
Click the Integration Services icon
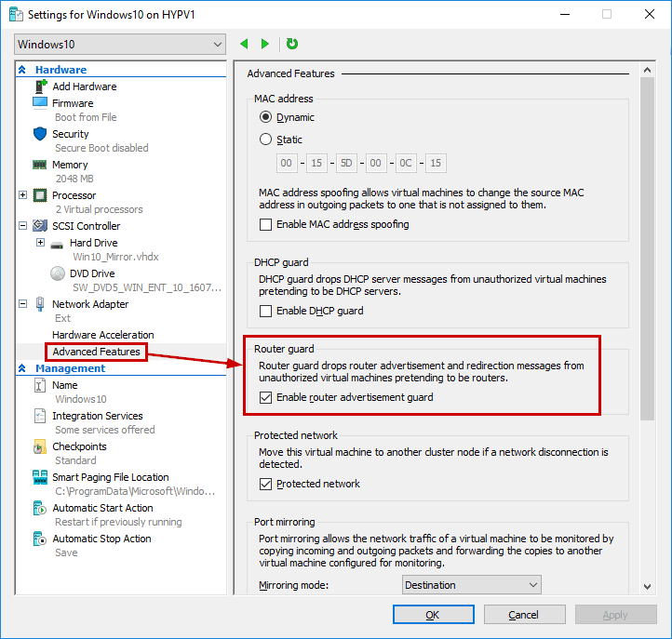click(x=40, y=416)
